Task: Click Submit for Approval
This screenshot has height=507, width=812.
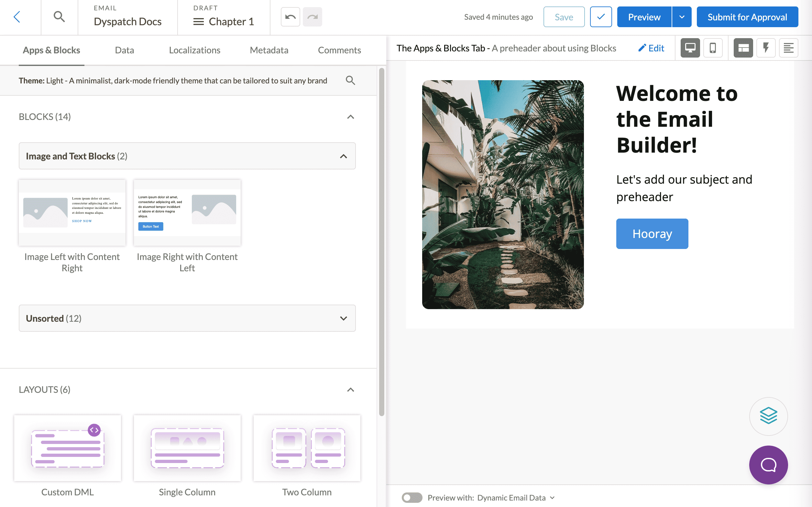Action: point(747,17)
